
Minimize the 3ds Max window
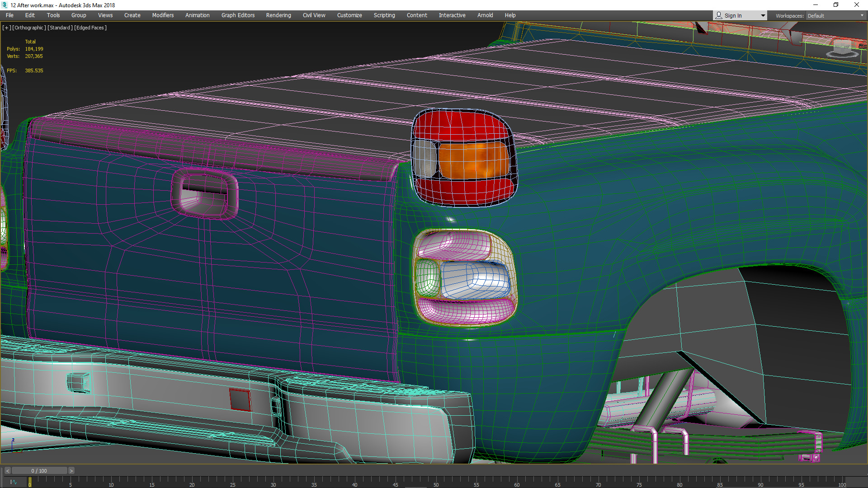pyautogui.click(x=815, y=5)
